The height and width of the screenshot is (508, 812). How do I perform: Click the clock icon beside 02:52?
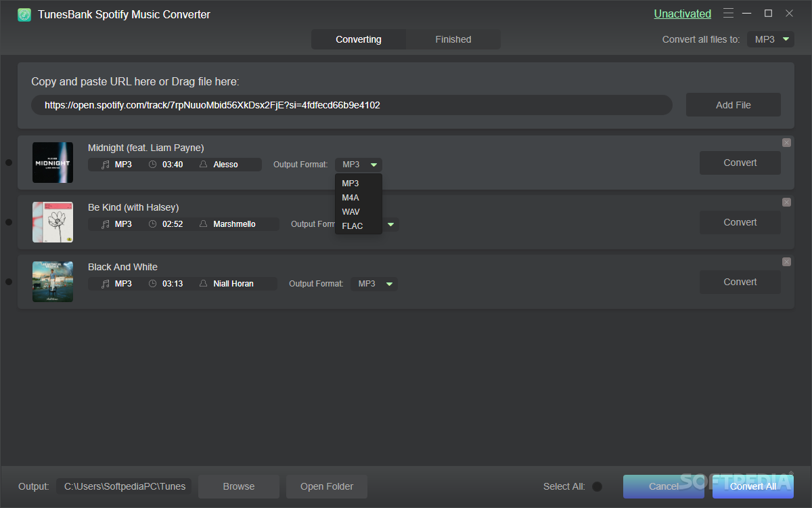click(x=152, y=224)
